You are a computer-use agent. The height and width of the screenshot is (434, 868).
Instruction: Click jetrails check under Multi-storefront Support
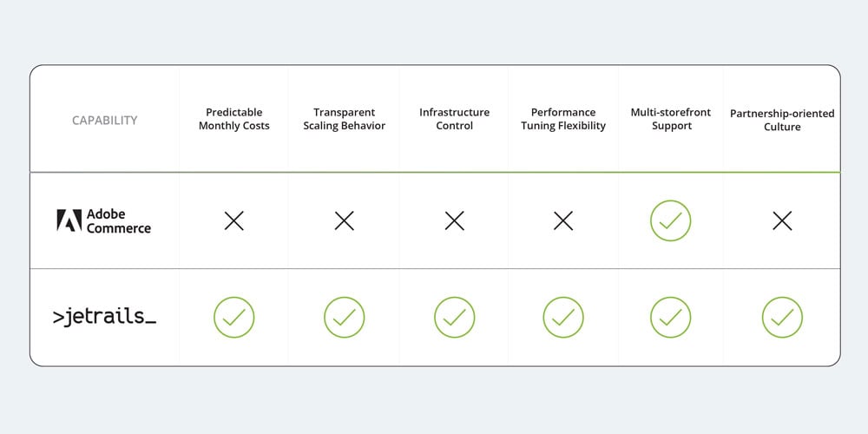[x=671, y=318]
